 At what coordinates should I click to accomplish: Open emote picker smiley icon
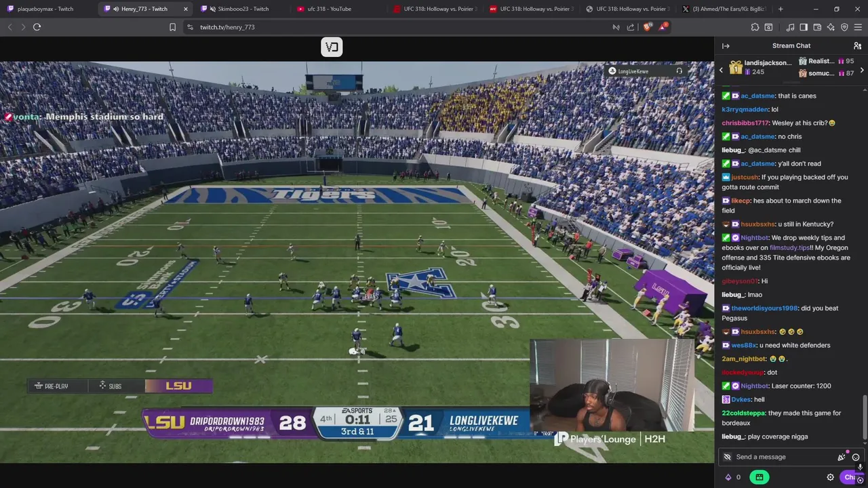pyautogui.click(x=856, y=457)
